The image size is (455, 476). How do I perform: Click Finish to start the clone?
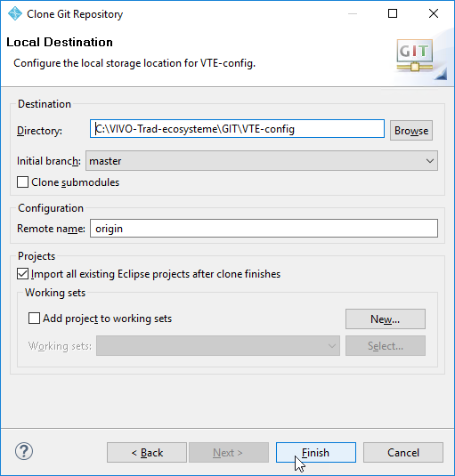316,452
